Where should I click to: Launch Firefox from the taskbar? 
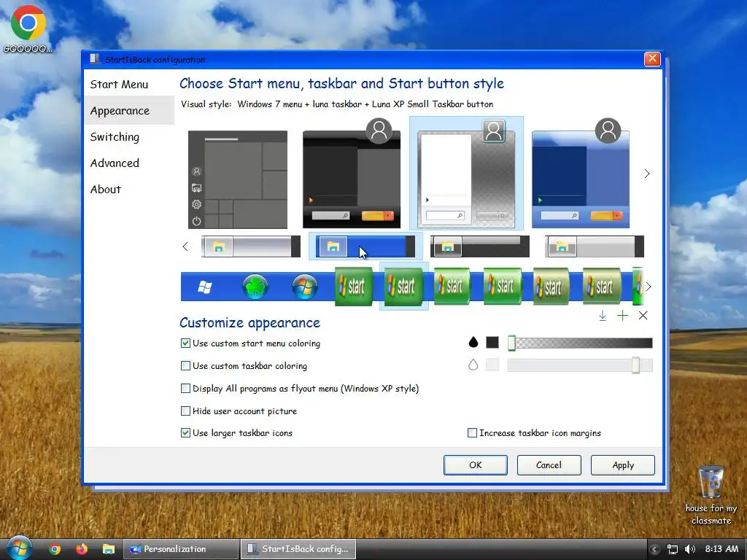[x=82, y=549]
